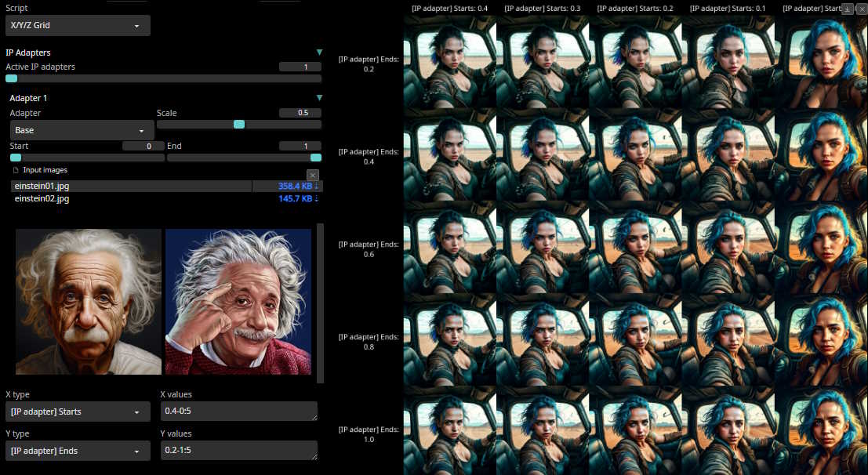Click the Active IP adapters slider track
Screen dimensions: 868x475
click(x=163, y=78)
